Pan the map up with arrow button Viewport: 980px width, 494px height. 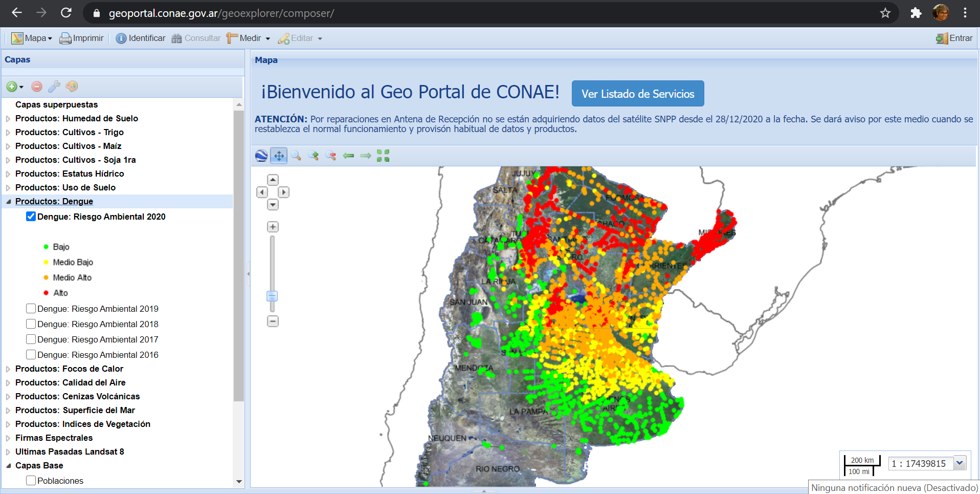273,180
